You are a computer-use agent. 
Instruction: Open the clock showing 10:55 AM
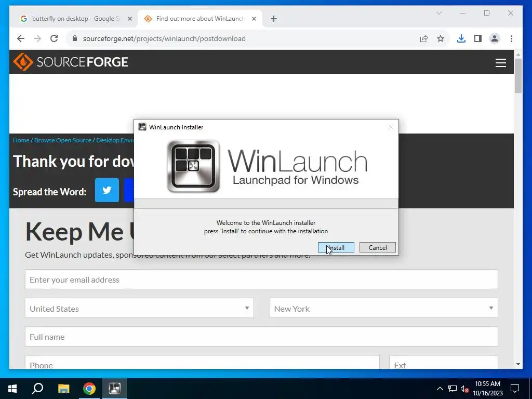click(487, 389)
